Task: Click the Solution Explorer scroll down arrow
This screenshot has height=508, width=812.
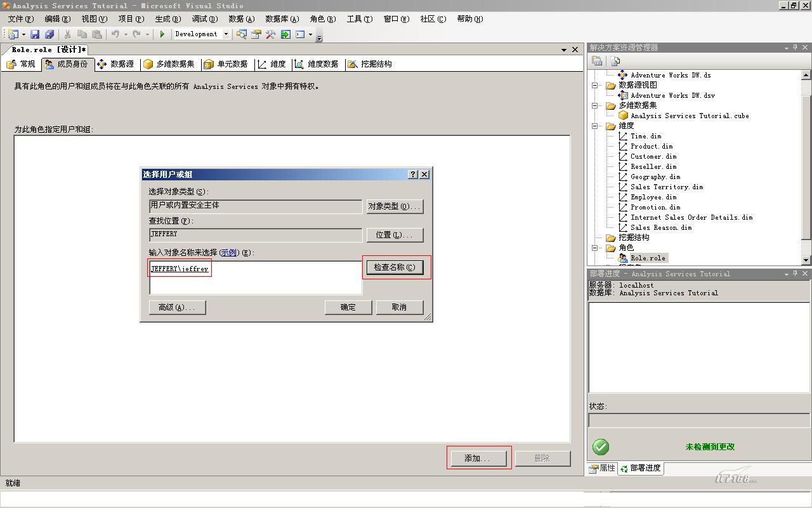Action: click(x=806, y=260)
